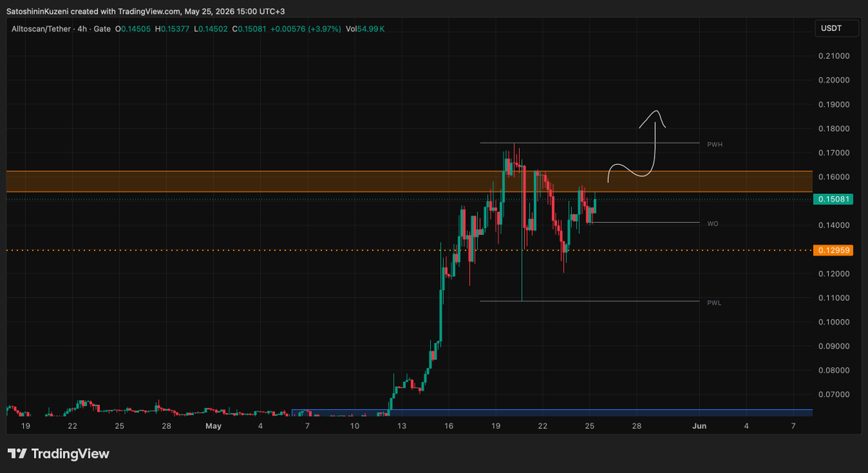Screen dimensions: 868x473
Task: Click the PWL level label
Action: [714, 302]
